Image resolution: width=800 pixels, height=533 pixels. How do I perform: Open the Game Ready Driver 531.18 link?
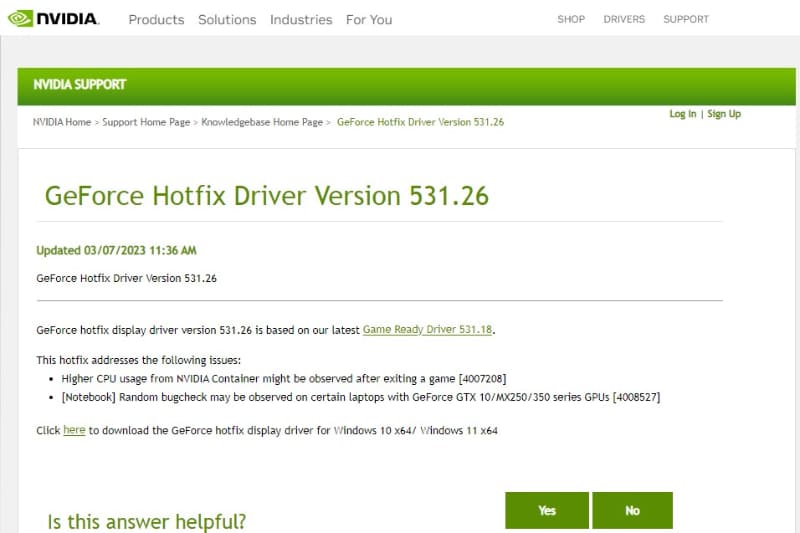coord(428,329)
